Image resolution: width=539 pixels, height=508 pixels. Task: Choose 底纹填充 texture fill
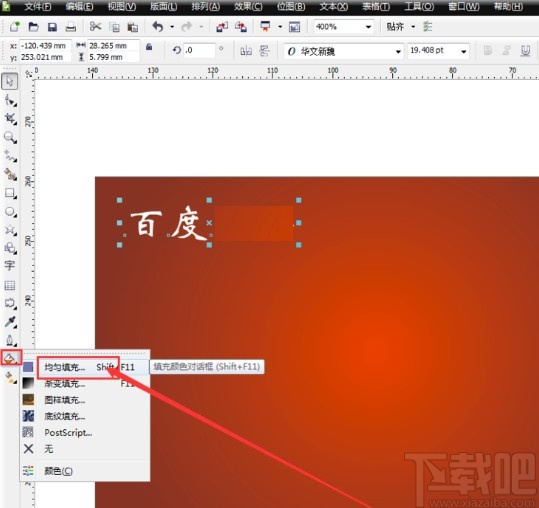coord(86,416)
